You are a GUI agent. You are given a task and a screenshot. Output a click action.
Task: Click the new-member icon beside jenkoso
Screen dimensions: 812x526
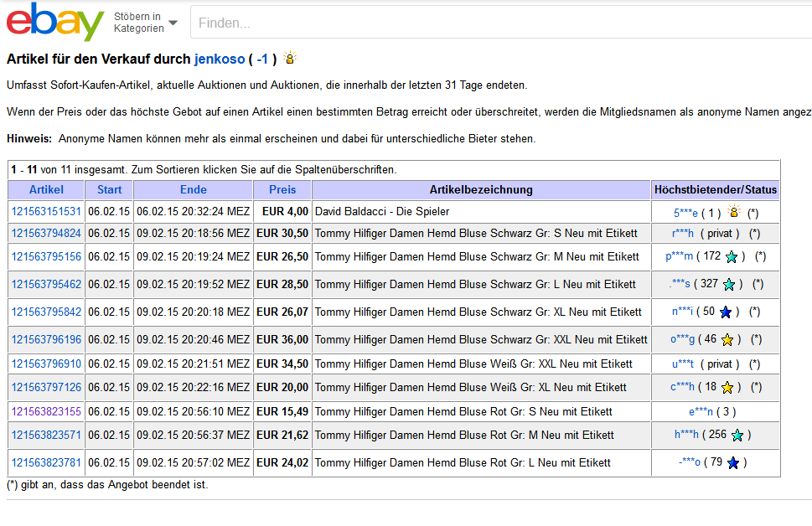[x=289, y=59]
